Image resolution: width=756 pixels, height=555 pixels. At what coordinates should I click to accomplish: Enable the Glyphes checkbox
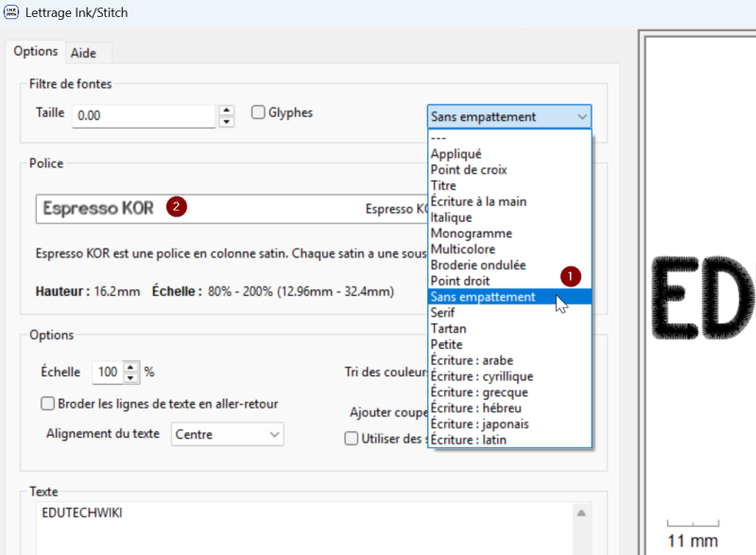click(x=258, y=113)
